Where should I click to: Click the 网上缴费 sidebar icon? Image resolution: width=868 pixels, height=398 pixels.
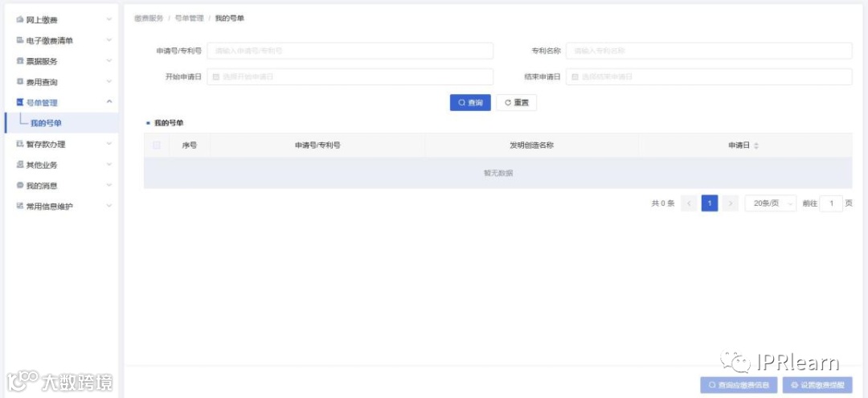(x=20, y=20)
